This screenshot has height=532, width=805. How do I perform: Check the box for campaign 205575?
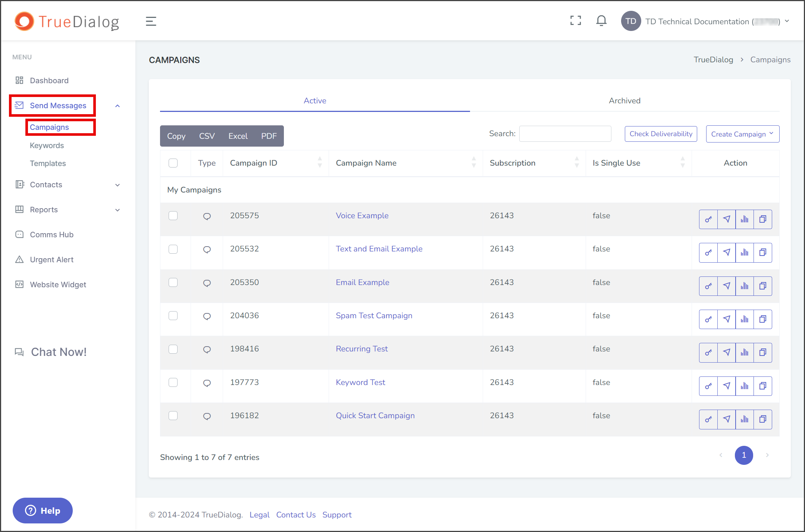click(x=173, y=216)
